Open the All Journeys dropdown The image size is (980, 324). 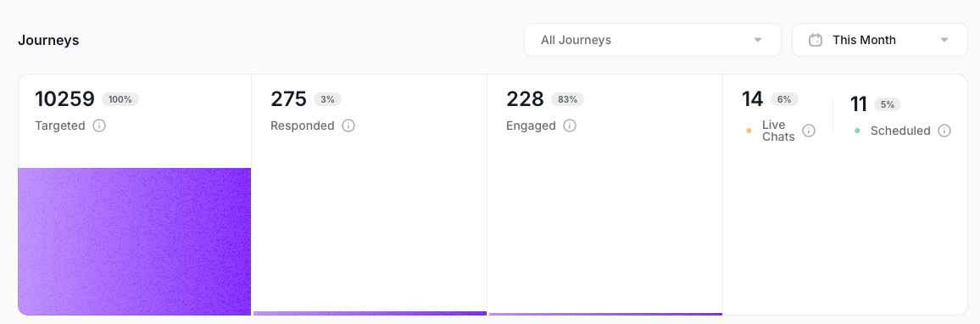tap(653, 40)
